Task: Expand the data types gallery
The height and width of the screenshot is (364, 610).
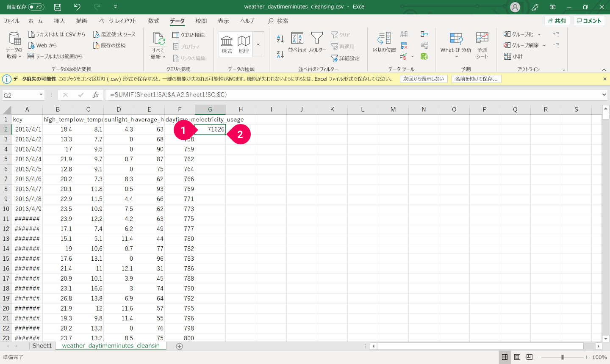Action: (258, 44)
